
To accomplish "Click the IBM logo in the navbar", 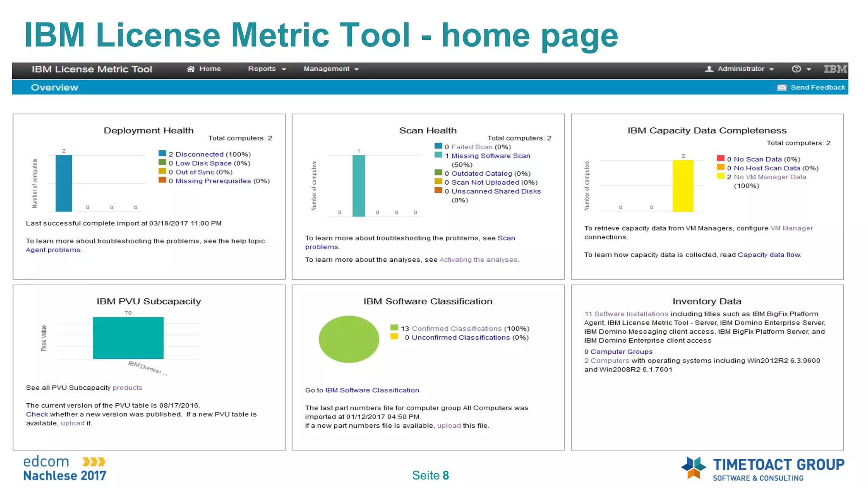I will coord(835,69).
